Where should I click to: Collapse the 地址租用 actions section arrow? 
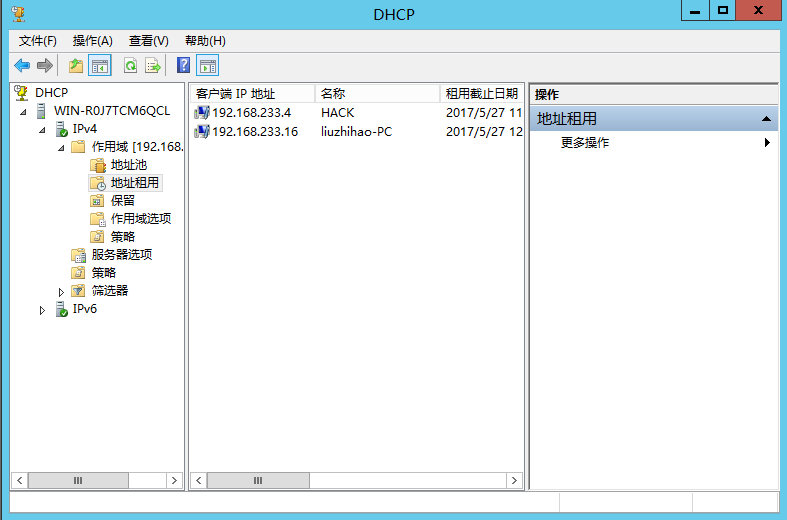[766, 119]
